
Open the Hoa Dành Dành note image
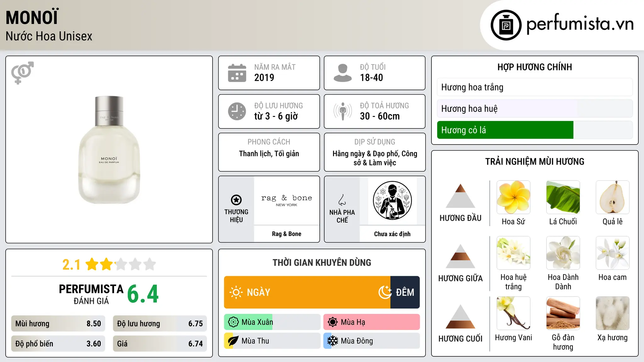563,253
